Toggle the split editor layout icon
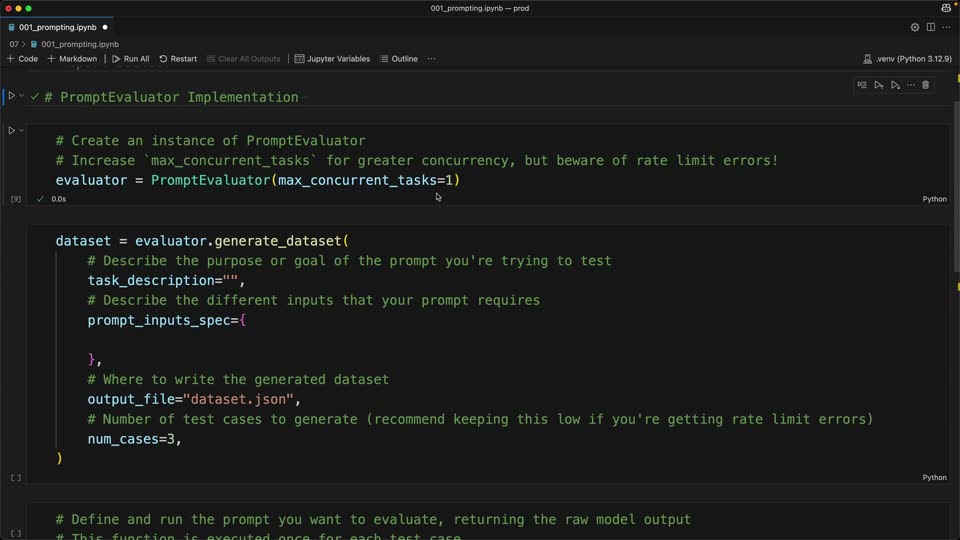The height and width of the screenshot is (540, 960). click(931, 27)
